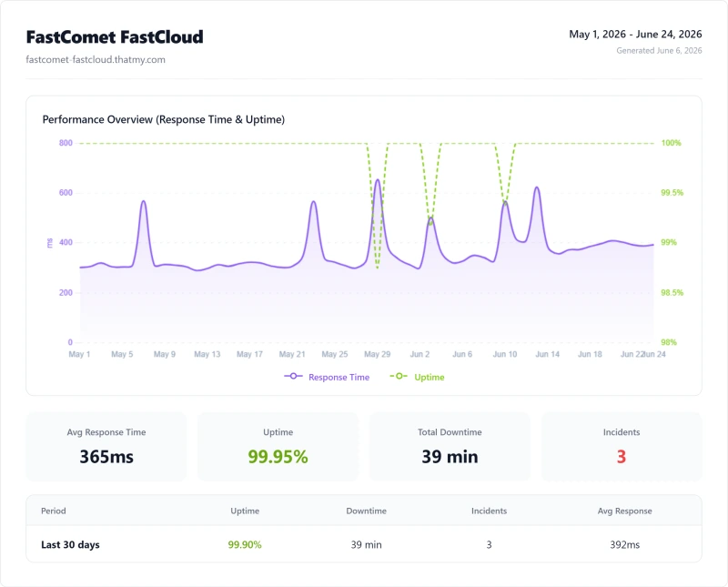Click the 99.5% uptime axis label
Screen dimensions: 728x587
tap(672, 192)
